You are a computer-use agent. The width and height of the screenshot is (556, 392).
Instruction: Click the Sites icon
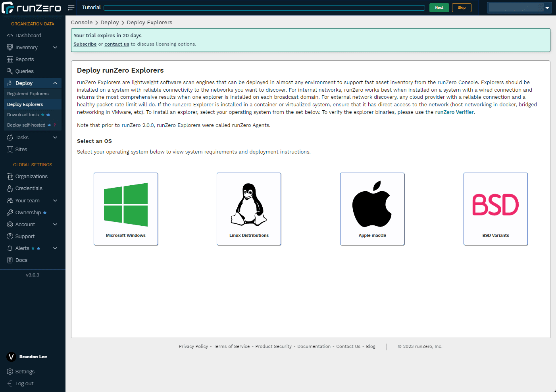[x=10, y=150]
